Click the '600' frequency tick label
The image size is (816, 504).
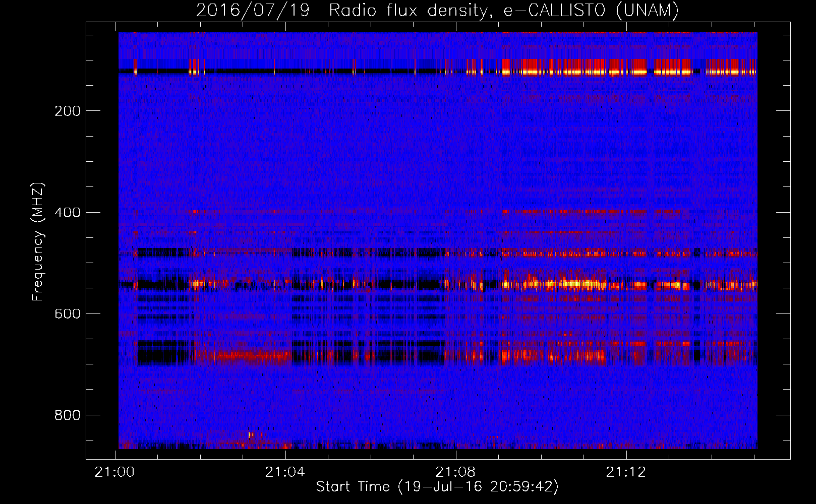[68, 314]
